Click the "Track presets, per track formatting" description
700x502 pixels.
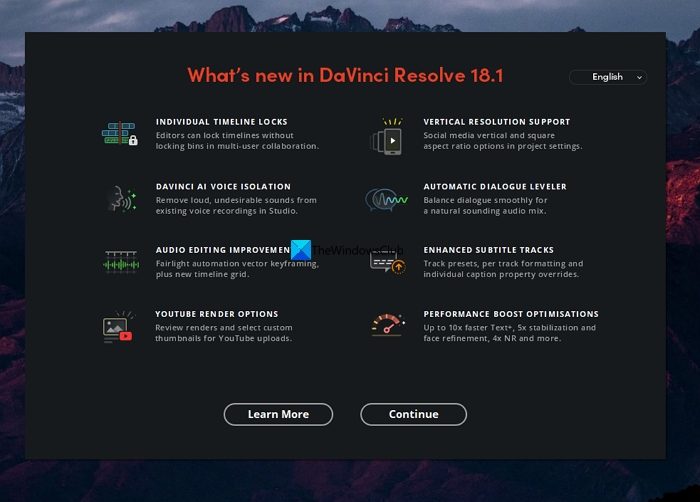click(504, 269)
